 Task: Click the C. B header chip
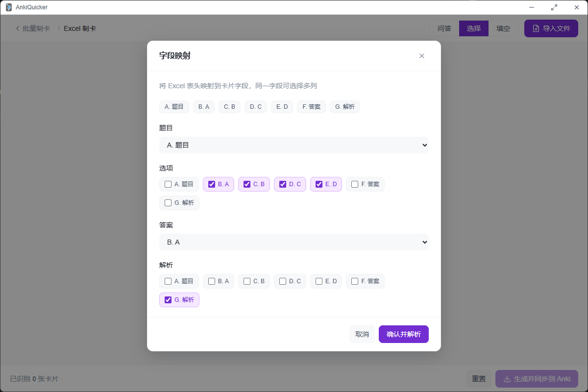tap(229, 107)
